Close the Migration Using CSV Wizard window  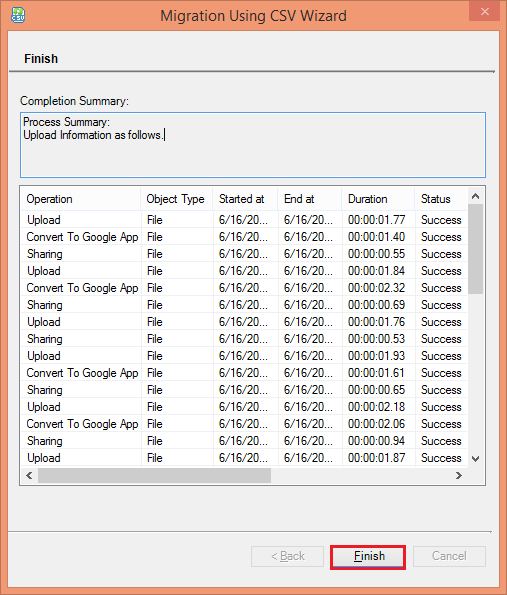(x=484, y=11)
